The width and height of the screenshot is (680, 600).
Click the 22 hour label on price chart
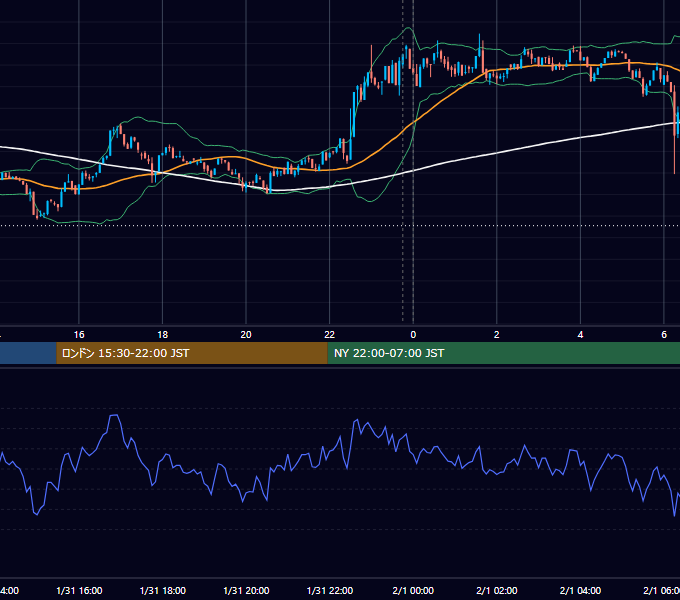pyautogui.click(x=330, y=335)
